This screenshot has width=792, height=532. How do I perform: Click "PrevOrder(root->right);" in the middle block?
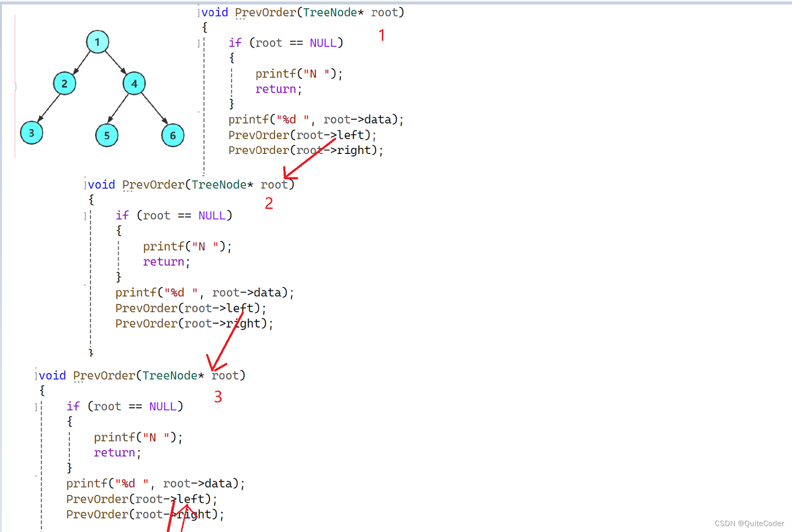194,324
